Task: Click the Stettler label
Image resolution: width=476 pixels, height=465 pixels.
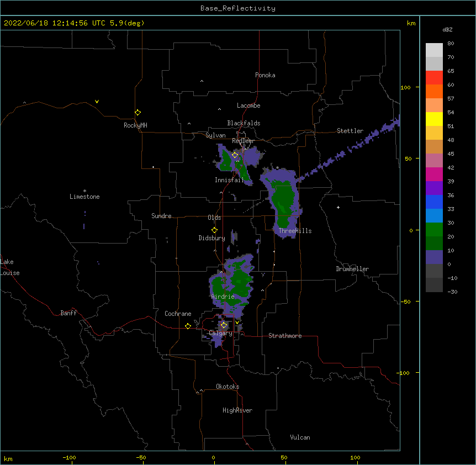Action: tap(350, 131)
